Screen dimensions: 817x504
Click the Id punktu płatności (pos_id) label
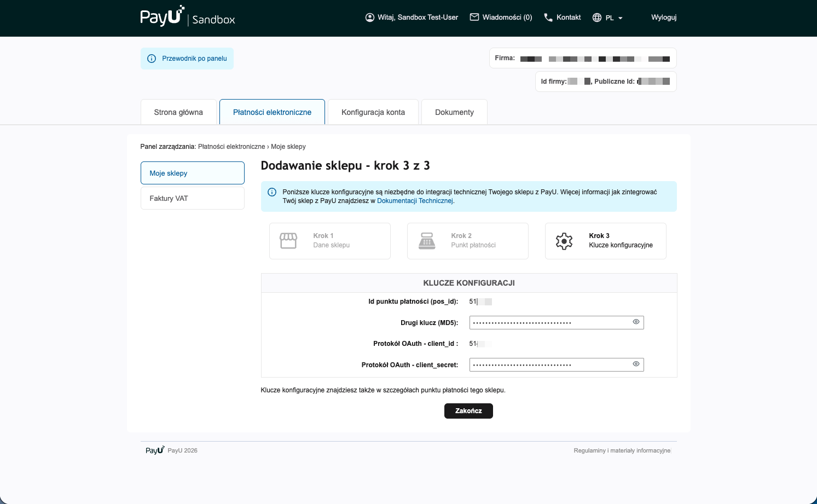(x=413, y=302)
